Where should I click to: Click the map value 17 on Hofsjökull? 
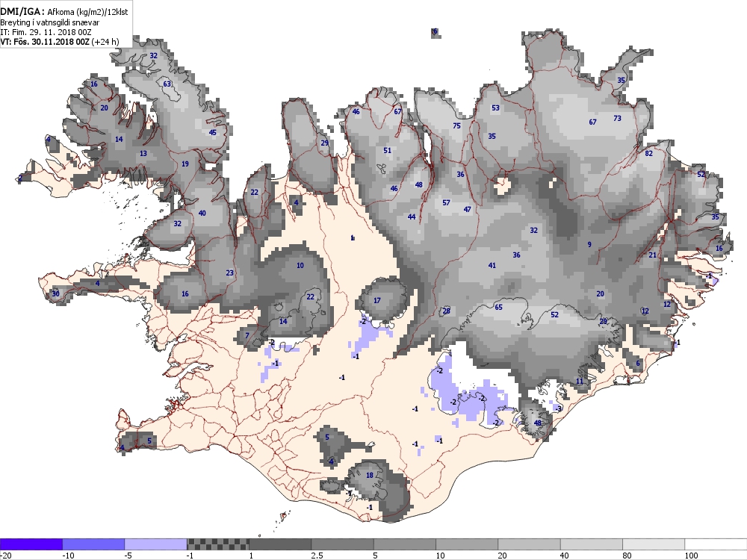point(376,300)
